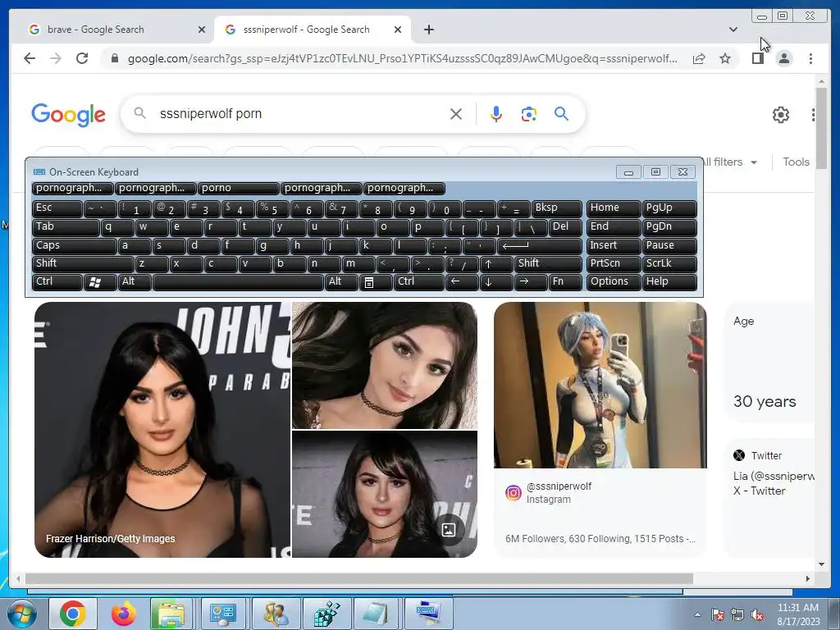
Task: Open the @sssniperwolf Instagram link
Action: coord(559,486)
